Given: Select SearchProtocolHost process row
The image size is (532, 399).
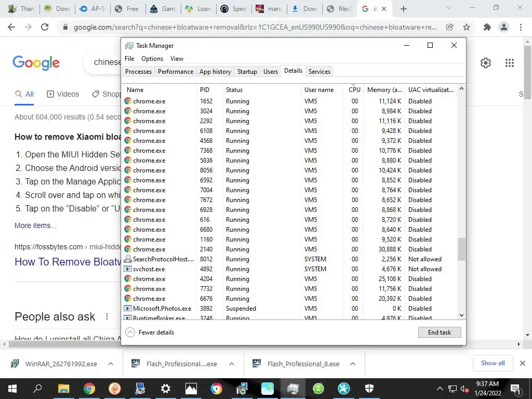Looking at the screenshot, I should (289, 259).
